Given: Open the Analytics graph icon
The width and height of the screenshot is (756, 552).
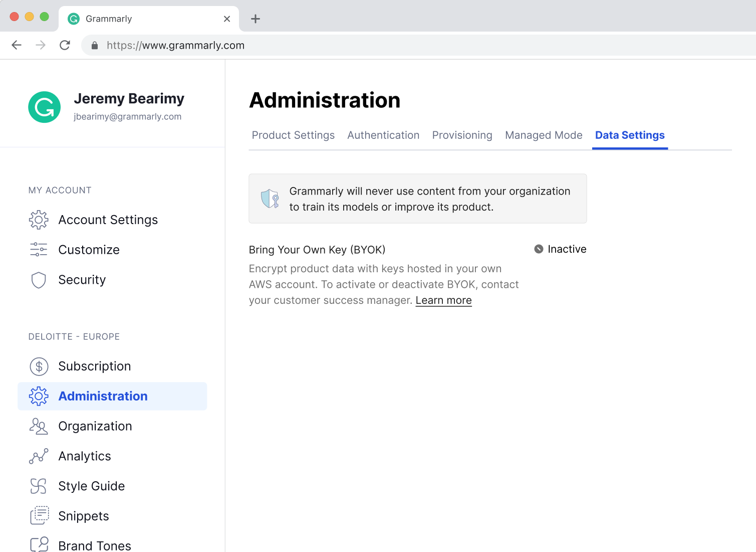Looking at the screenshot, I should [x=39, y=456].
